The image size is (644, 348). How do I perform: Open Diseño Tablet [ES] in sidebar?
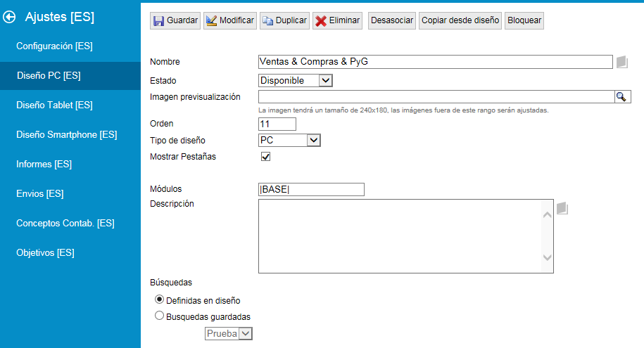tap(55, 105)
